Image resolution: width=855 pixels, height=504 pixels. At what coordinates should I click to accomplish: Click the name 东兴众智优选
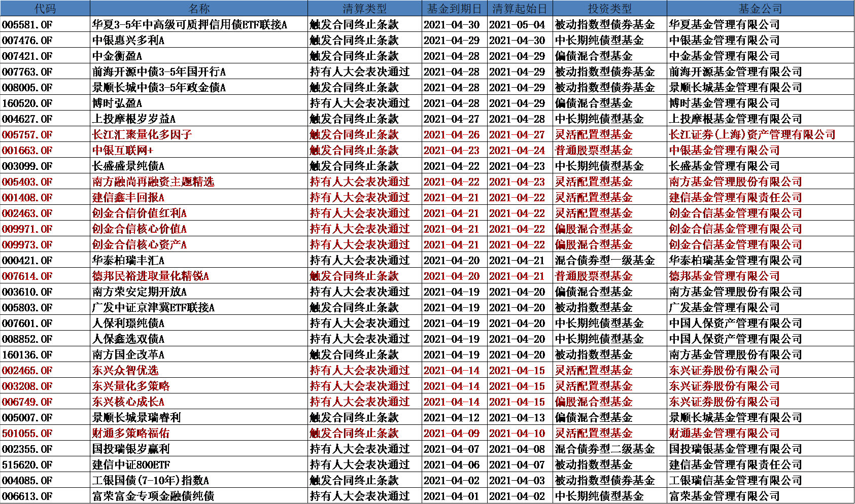tap(125, 371)
